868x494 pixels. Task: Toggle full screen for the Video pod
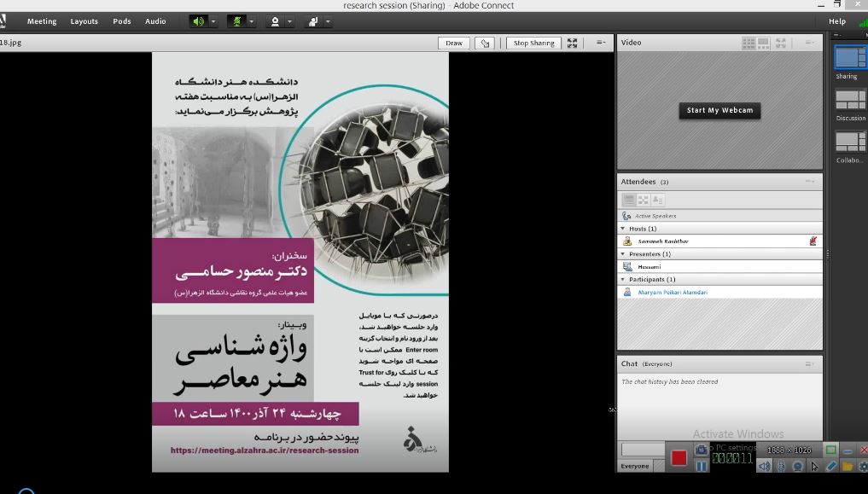coord(781,43)
